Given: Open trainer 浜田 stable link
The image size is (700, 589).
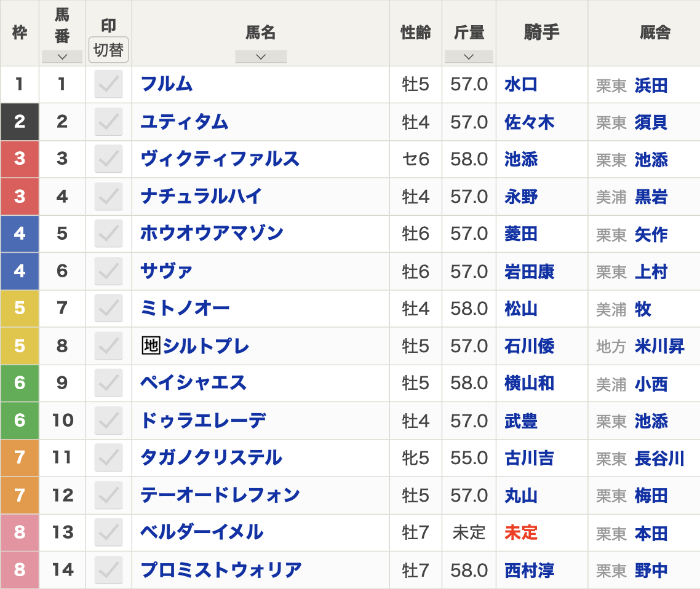Looking at the screenshot, I should [651, 85].
